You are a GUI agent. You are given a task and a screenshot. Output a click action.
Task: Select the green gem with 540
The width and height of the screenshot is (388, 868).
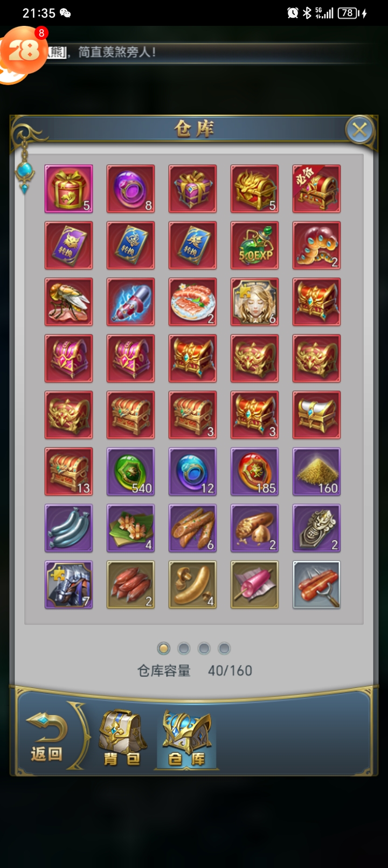pyautogui.click(x=130, y=471)
